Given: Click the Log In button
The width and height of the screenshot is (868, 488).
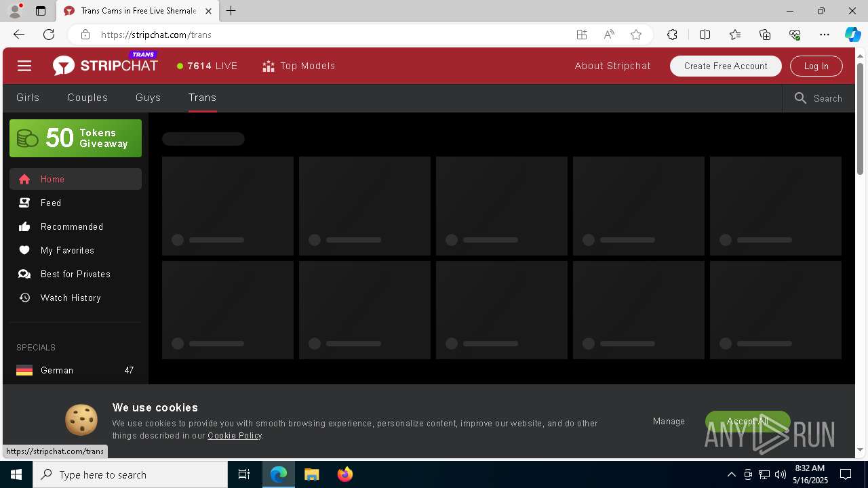Looking at the screenshot, I should (816, 66).
